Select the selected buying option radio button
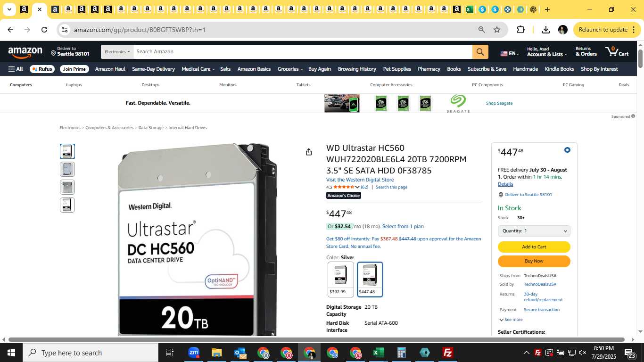This screenshot has width=644, height=362. click(567, 150)
